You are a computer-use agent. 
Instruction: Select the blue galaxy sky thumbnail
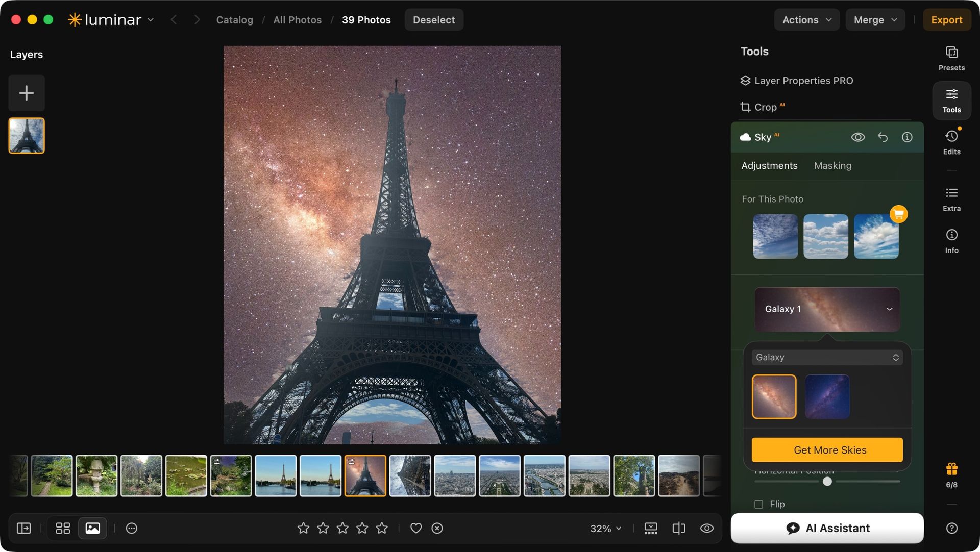(x=827, y=397)
